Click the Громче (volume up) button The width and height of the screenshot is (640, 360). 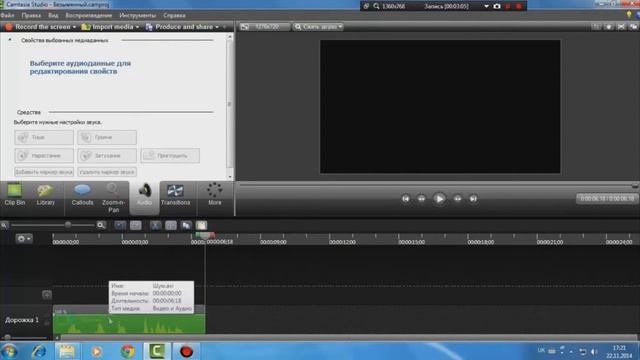(107, 138)
